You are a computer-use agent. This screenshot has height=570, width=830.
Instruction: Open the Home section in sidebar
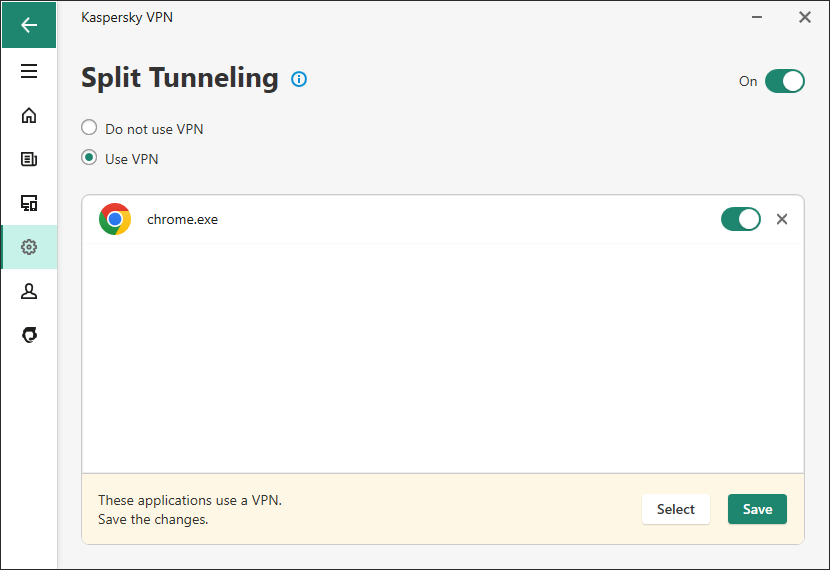(x=29, y=115)
